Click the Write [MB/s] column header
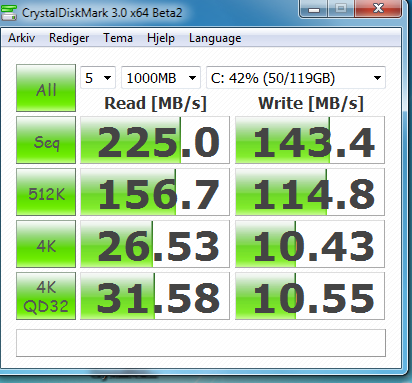The width and height of the screenshot is (412, 383). (310, 103)
